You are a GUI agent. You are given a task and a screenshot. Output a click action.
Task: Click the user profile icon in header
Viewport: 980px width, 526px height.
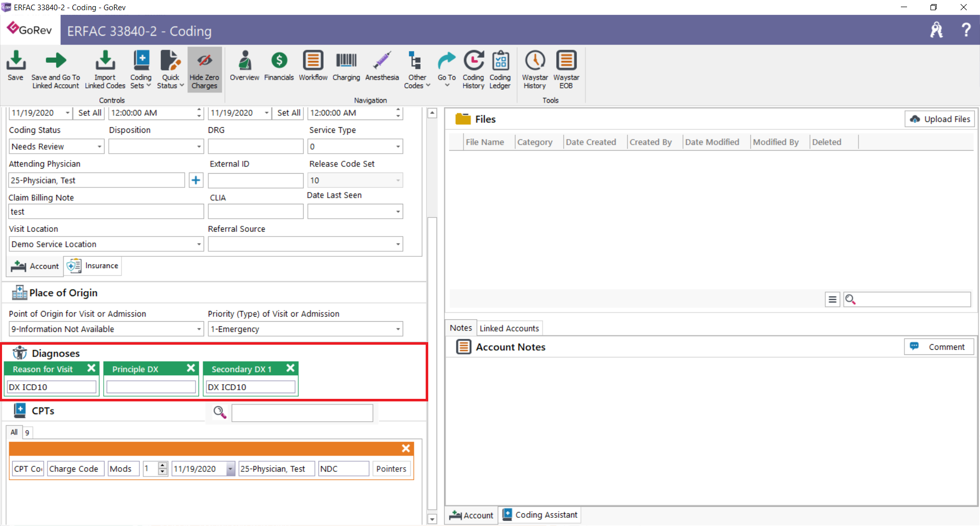(x=937, y=30)
